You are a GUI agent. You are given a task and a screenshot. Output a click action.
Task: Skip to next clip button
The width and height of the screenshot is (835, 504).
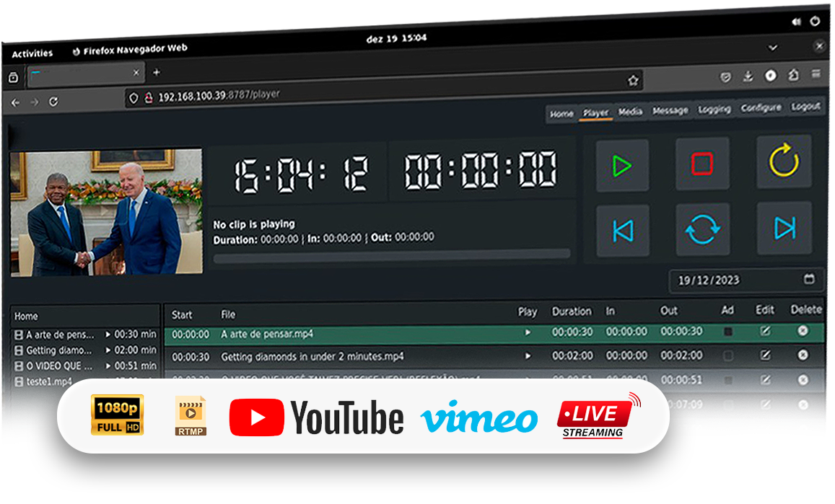784,229
